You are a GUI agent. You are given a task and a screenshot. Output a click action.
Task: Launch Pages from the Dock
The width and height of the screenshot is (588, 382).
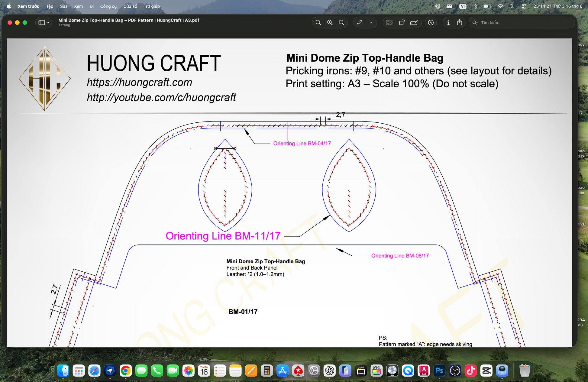pyautogui.click(x=251, y=371)
